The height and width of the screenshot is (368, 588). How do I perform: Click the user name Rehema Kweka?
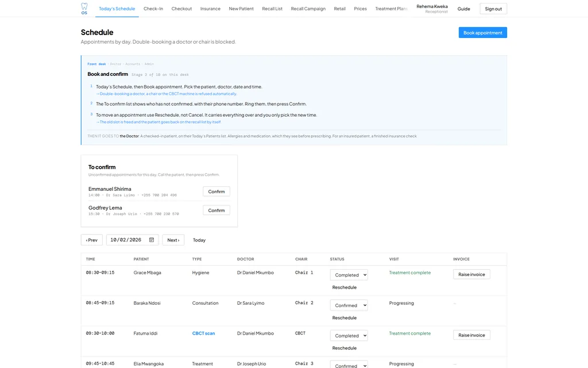pyautogui.click(x=432, y=6)
